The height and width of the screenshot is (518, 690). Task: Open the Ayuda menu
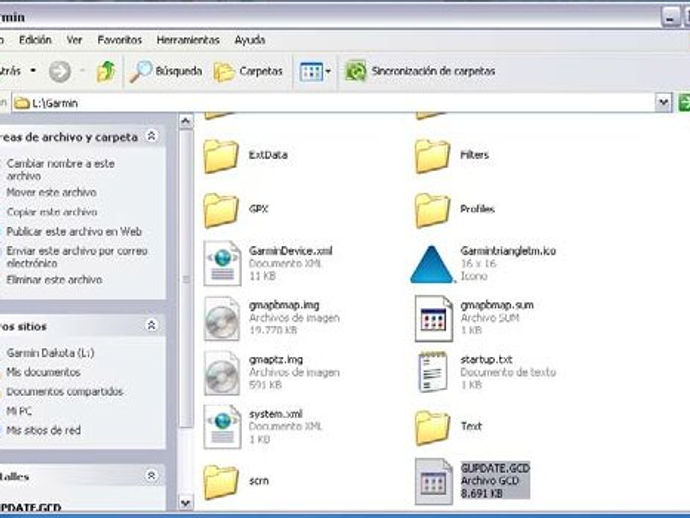(250, 40)
